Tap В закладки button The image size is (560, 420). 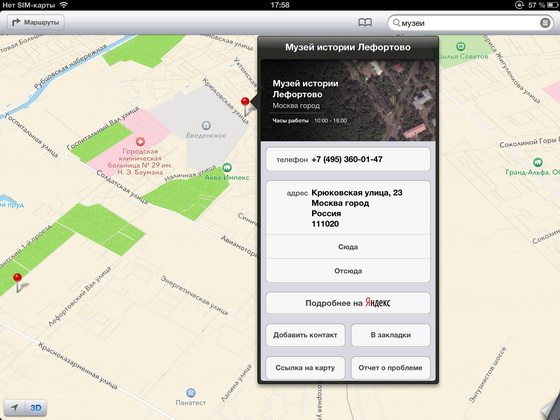[x=390, y=335]
